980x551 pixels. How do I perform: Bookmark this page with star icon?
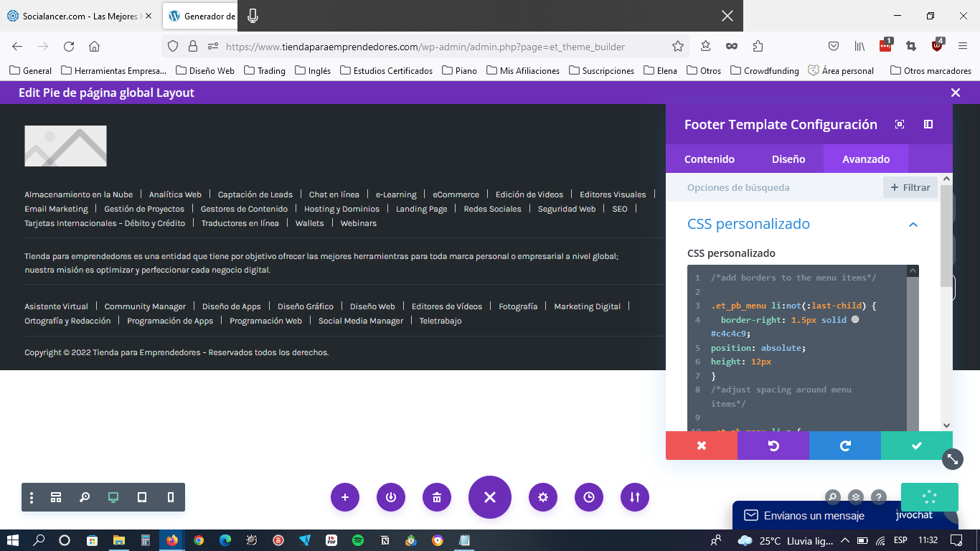(x=677, y=46)
